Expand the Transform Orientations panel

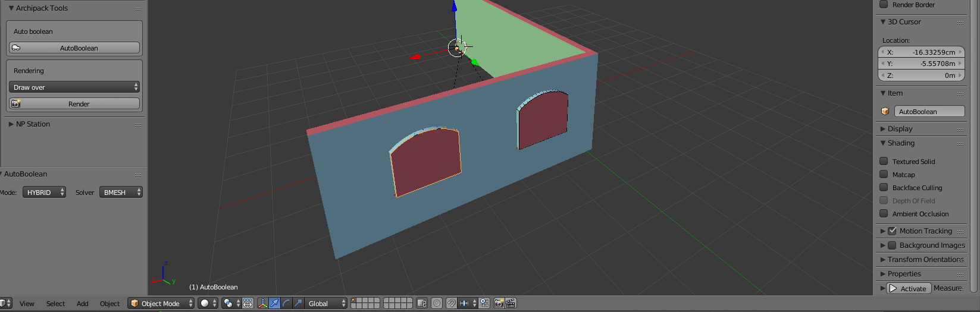[883, 260]
